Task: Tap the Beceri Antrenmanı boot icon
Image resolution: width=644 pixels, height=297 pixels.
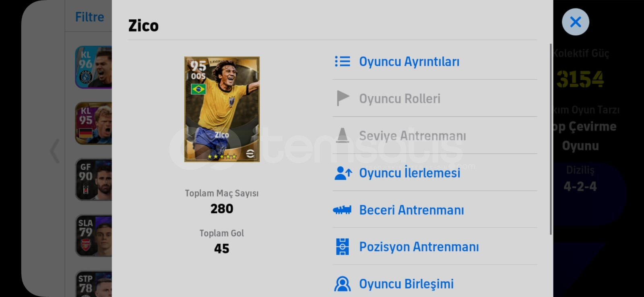Action: point(342,210)
